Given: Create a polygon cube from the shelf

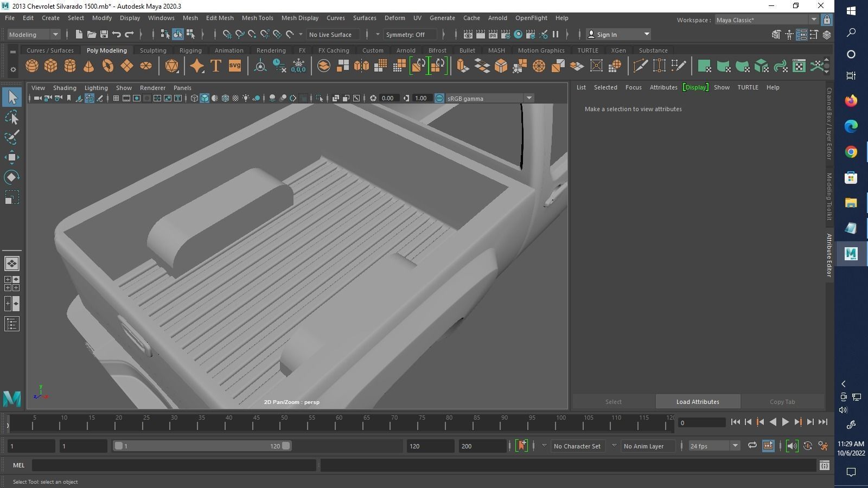Looking at the screenshot, I should [x=50, y=66].
